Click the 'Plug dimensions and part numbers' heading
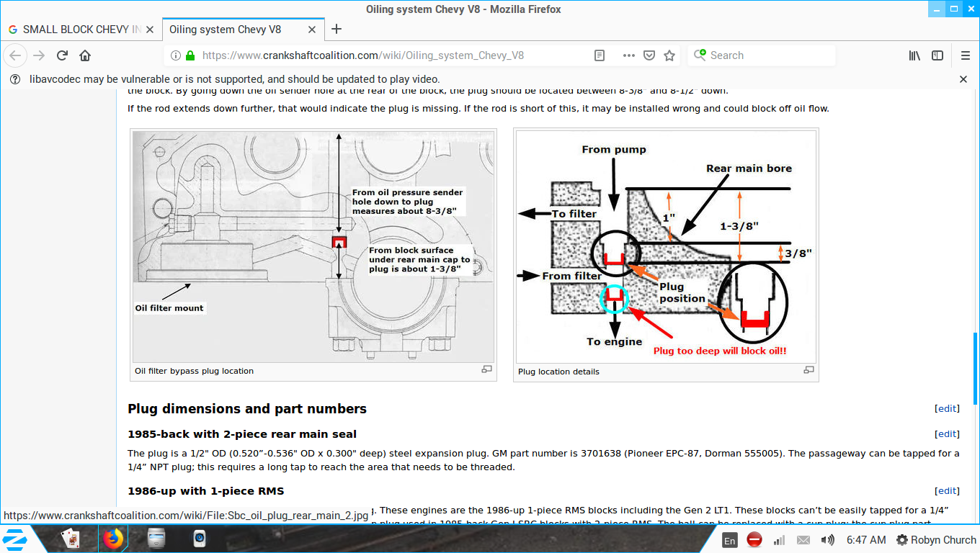The height and width of the screenshot is (553, 980). pyautogui.click(x=247, y=409)
